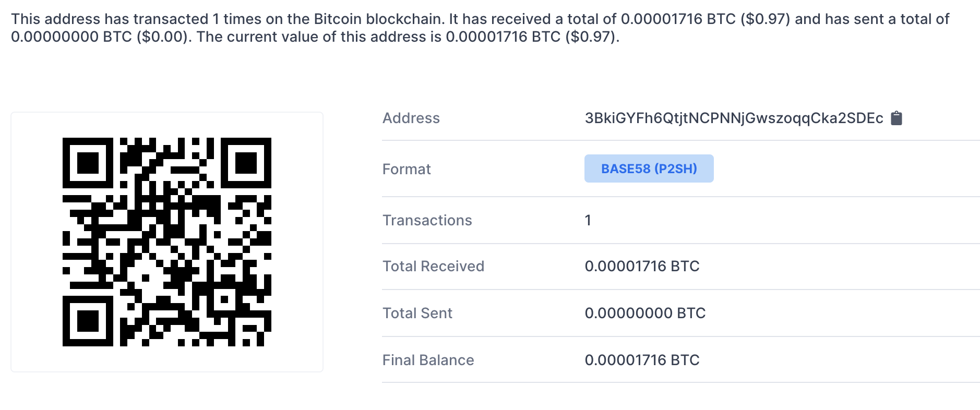The height and width of the screenshot is (410, 980).
Task: Click the Transactions count value 1
Action: 588,221
